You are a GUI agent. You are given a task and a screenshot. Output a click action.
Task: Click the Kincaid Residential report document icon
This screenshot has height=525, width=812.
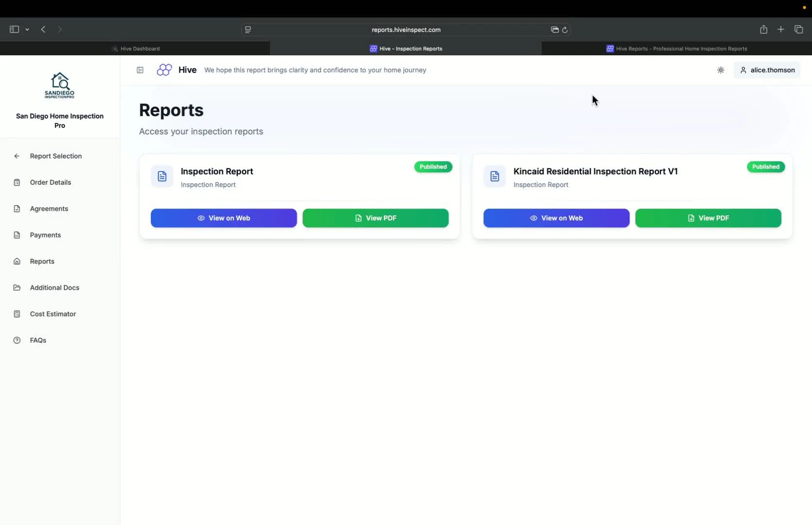tap(494, 176)
